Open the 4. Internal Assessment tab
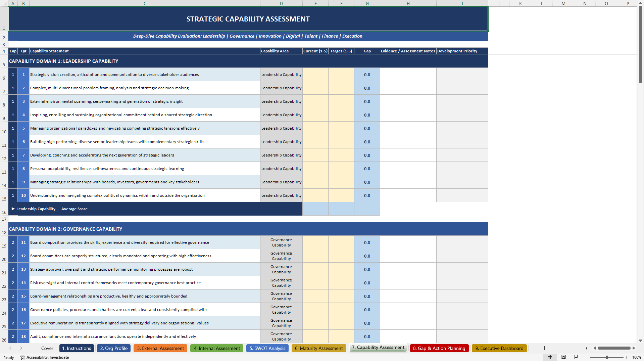Image resolution: width=644 pixels, height=361 pixels. [x=217, y=348]
